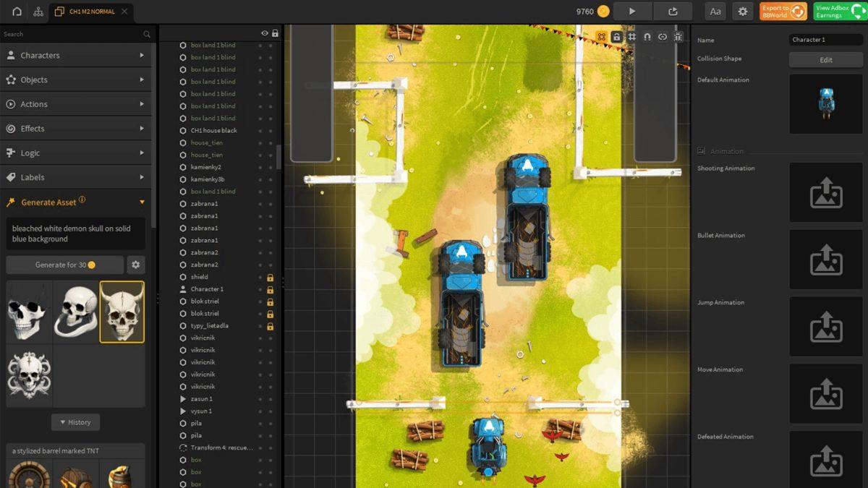Expand the History dropdown
868x488 pixels.
point(75,422)
